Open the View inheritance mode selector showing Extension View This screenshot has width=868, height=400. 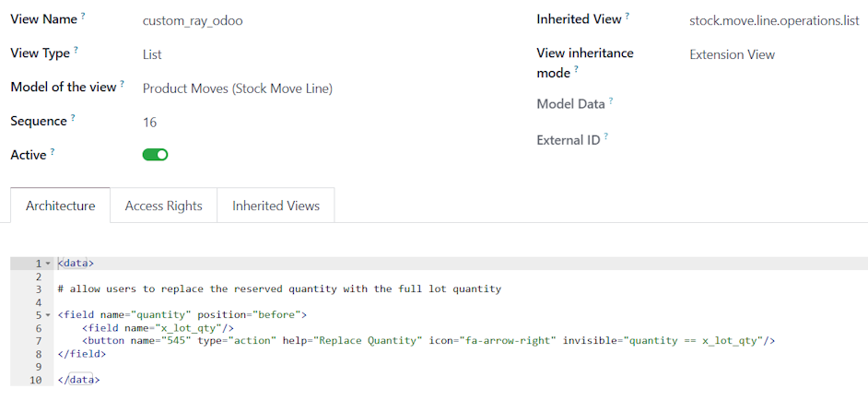[x=732, y=54]
